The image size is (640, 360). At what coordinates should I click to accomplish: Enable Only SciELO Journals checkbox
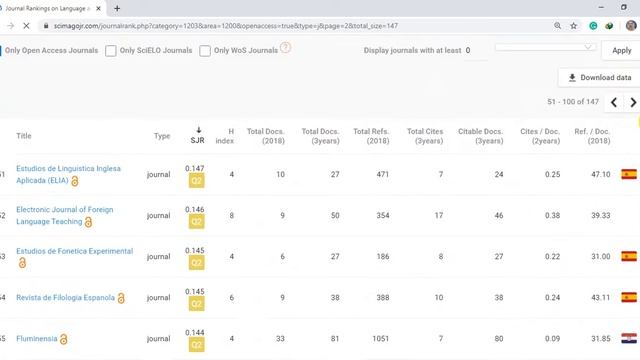tap(111, 51)
